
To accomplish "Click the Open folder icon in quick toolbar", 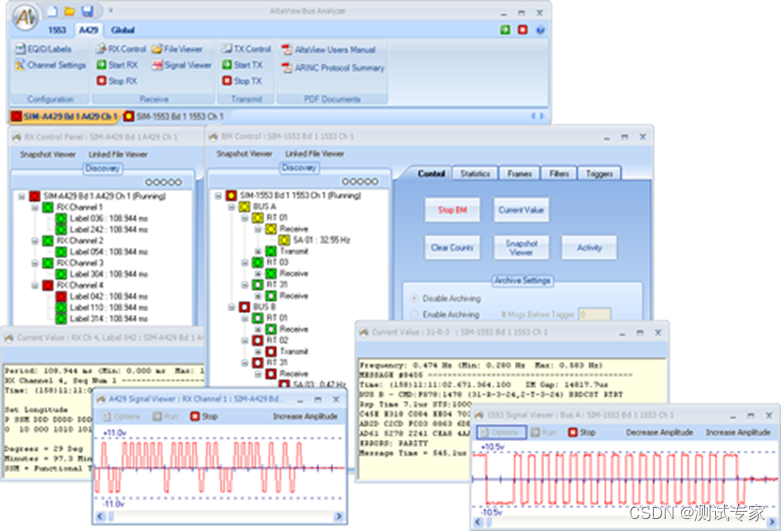I will point(70,11).
